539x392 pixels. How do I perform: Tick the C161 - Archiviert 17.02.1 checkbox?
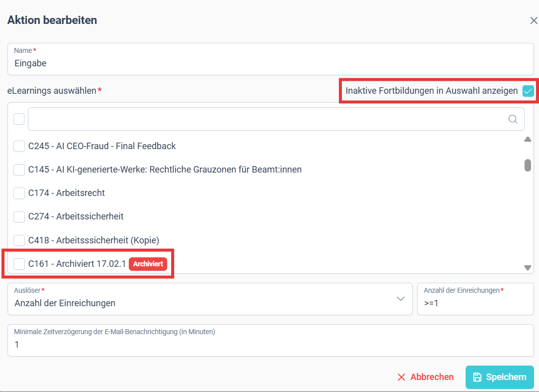[19, 264]
